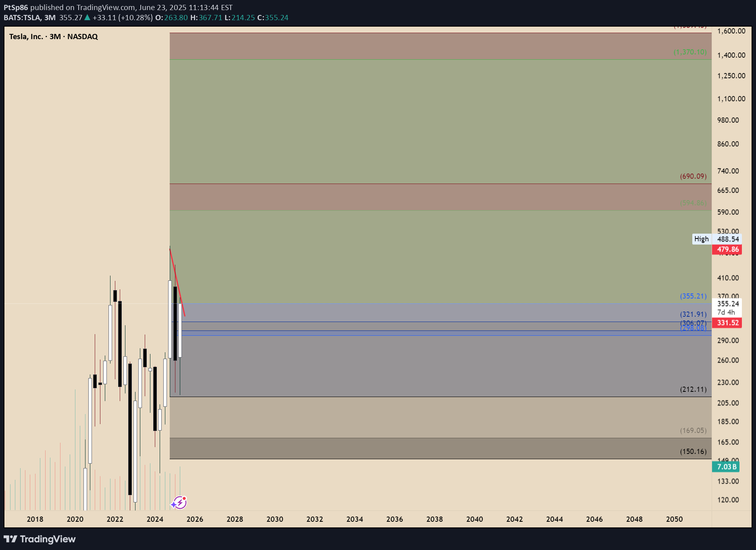This screenshot has width=756, height=550.
Task: Select the red trendline over recent candles
Action: tap(177, 282)
